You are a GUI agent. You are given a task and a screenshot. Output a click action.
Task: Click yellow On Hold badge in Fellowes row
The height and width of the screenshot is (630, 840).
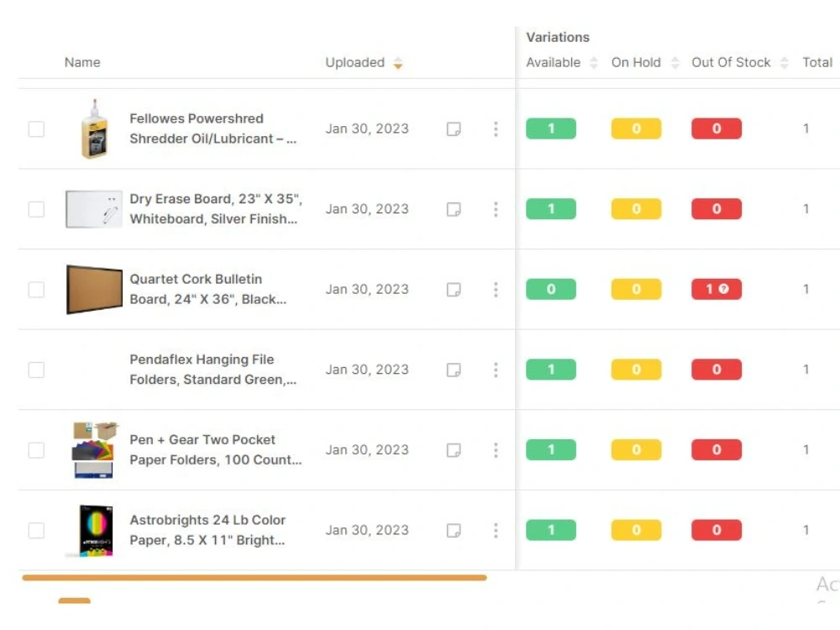636,129
